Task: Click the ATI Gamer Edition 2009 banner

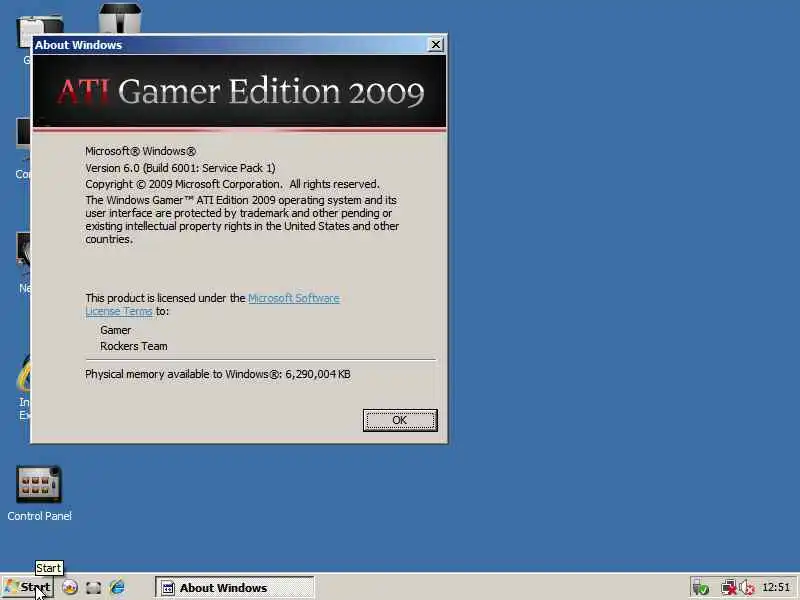Action: pos(239,91)
